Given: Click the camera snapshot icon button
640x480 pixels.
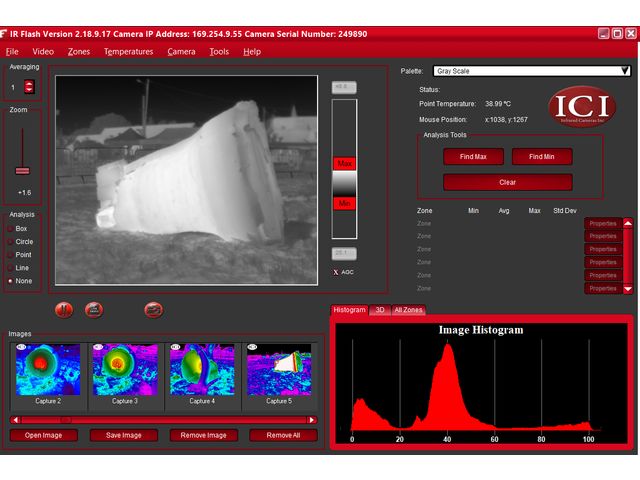Looking at the screenshot, I should point(153,310).
